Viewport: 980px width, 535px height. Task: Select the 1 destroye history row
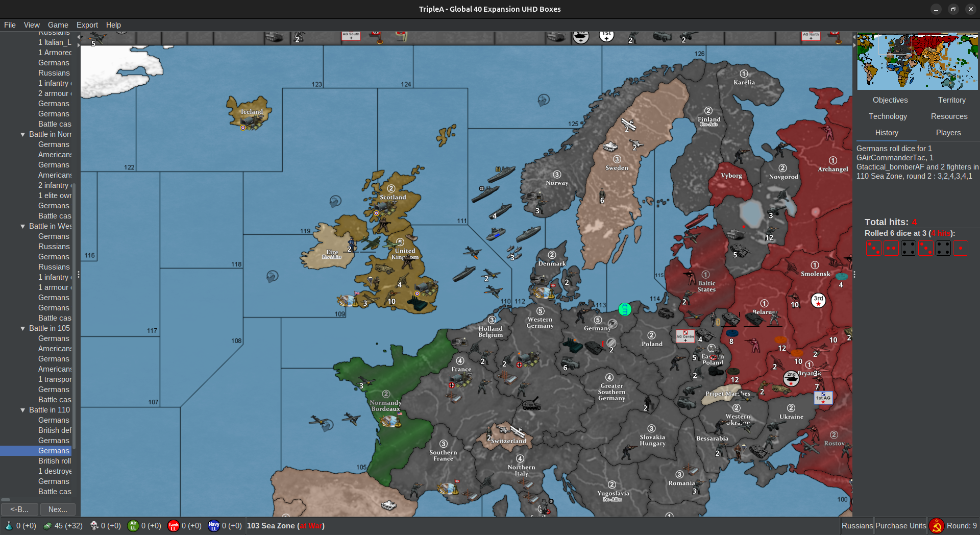tap(55, 471)
